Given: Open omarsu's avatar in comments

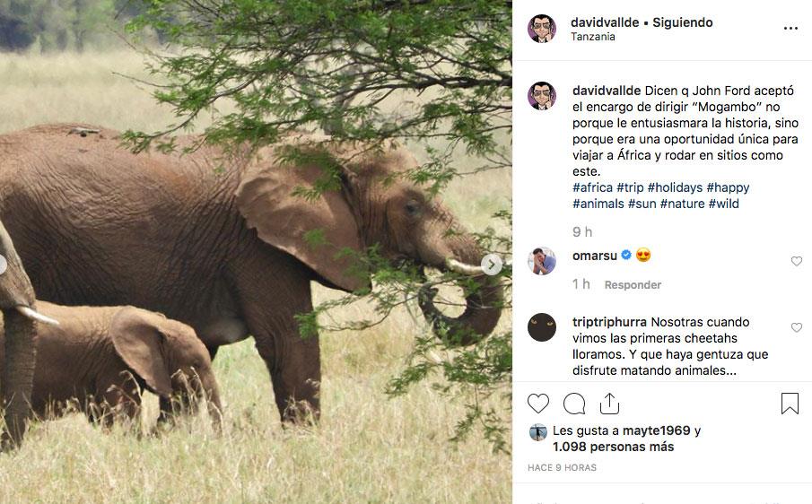Looking at the screenshot, I should coord(542,261).
